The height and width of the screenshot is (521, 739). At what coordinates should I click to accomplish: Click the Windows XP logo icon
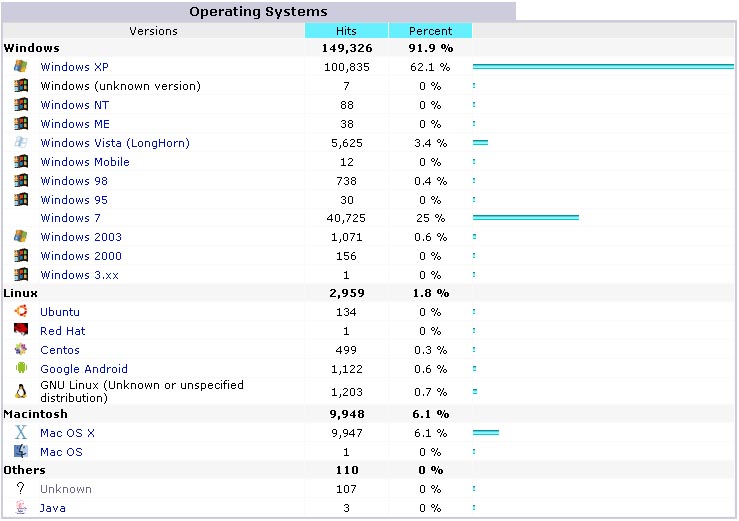pos(21,66)
